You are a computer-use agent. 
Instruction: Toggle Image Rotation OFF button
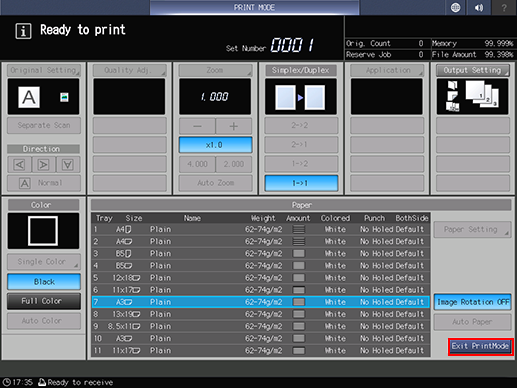tap(472, 302)
